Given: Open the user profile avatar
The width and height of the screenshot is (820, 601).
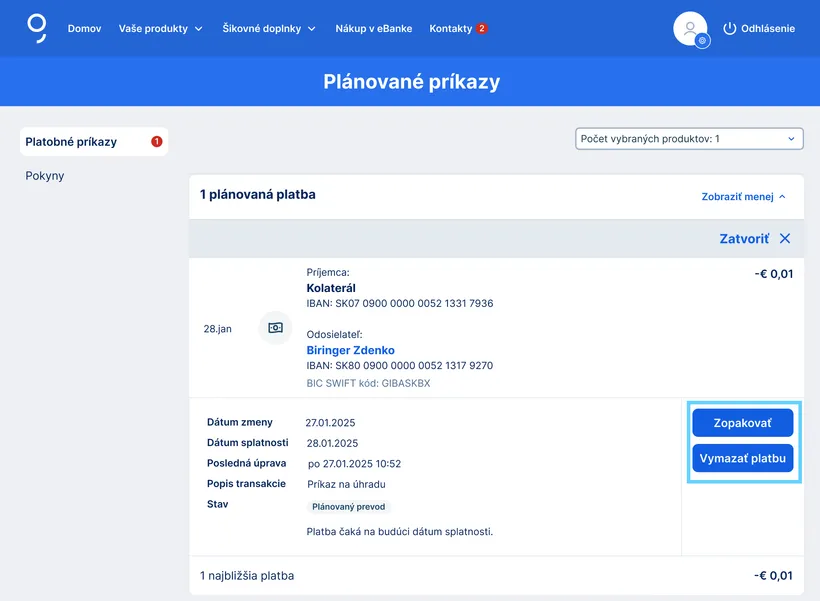Looking at the screenshot, I should click(x=690, y=28).
